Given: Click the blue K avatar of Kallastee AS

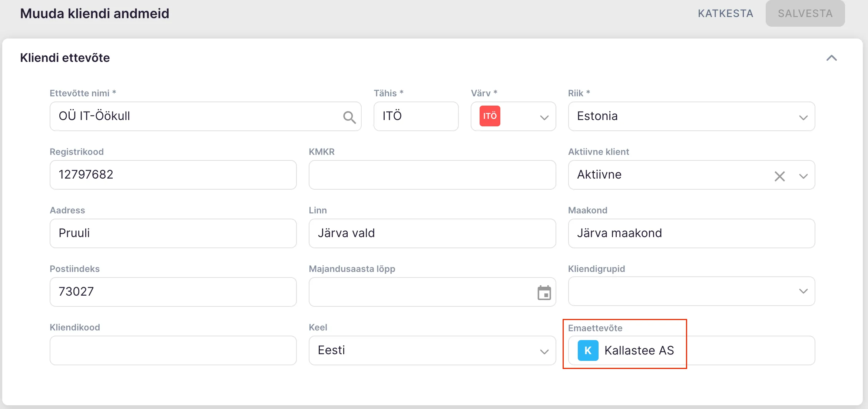Looking at the screenshot, I should (588, 350).
